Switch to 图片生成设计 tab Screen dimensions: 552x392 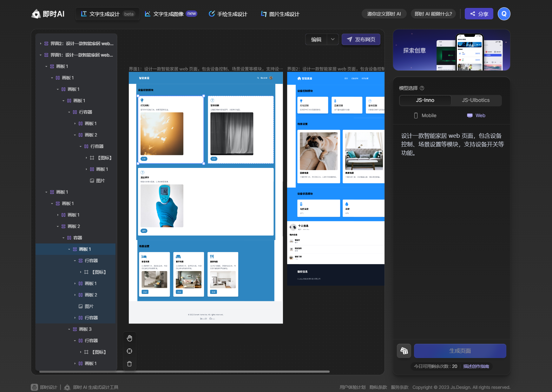[x=280, y=14]
